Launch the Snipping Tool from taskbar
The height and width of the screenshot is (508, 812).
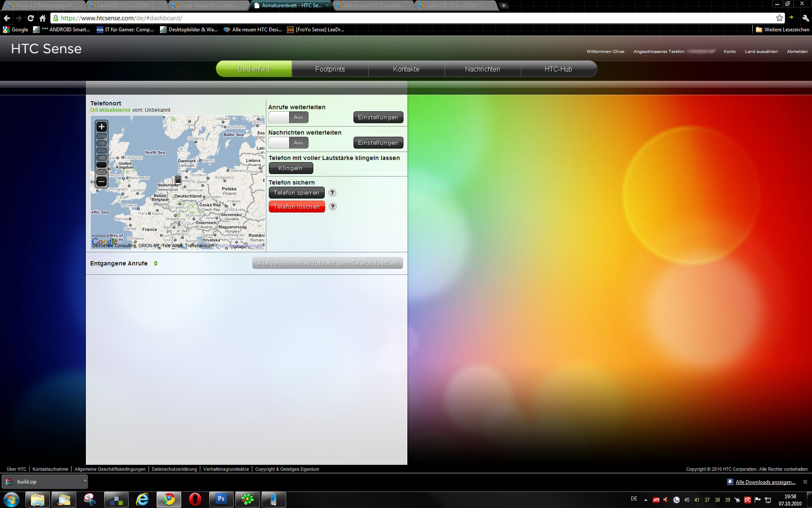coord(90,500)
